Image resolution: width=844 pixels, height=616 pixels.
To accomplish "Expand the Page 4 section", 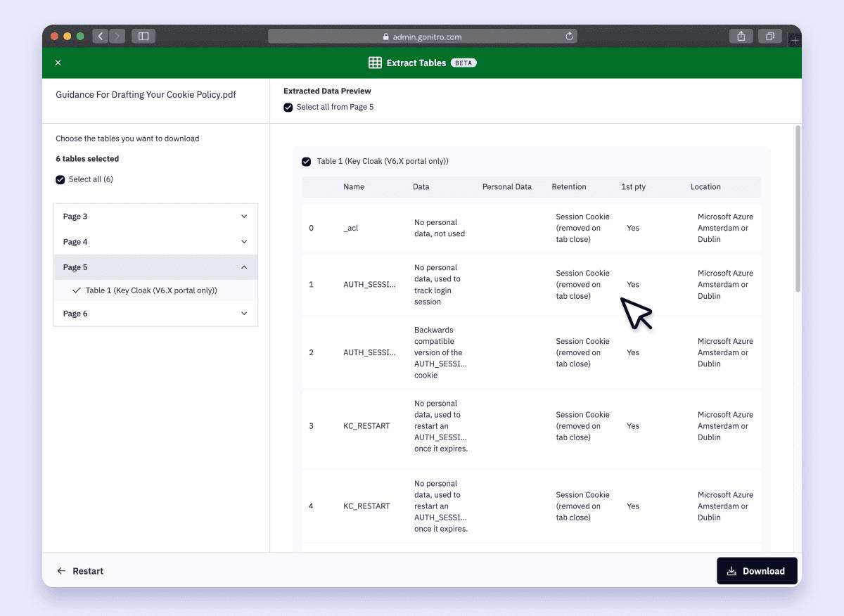I will pos(155,242).
